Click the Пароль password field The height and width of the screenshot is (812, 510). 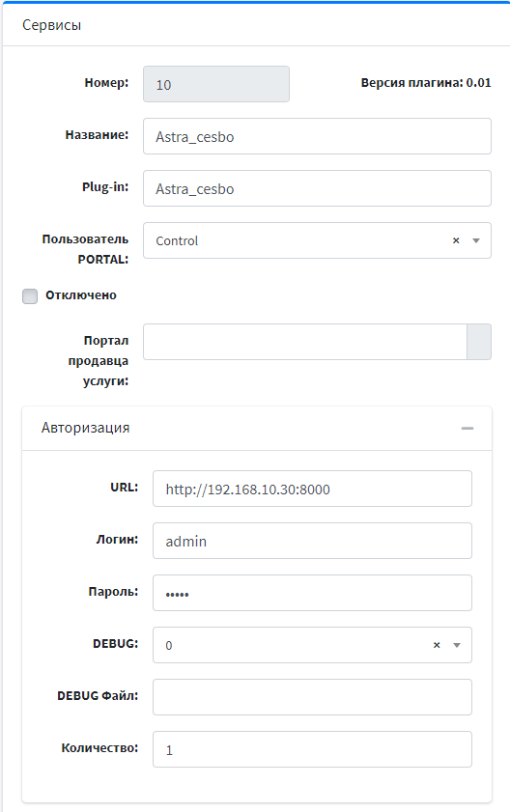pyautogui.click(x=312, y=593)
